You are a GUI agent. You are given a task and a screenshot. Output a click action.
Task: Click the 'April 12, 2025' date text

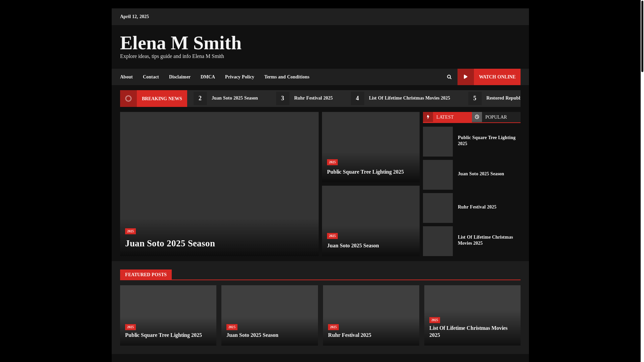[135, 17]
